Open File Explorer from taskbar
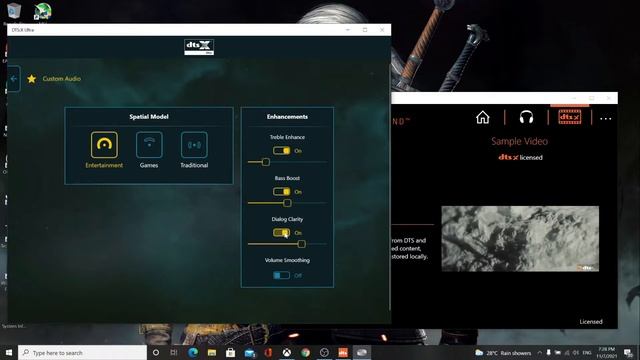640x360 pixels. tap(212, 352)
